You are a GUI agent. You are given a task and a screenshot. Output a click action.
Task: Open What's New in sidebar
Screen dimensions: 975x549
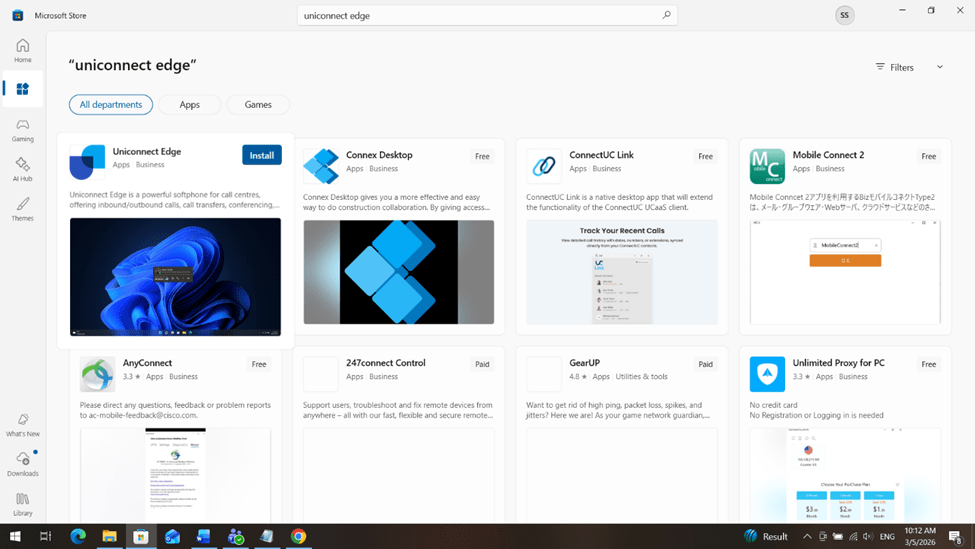pos(22,425)
